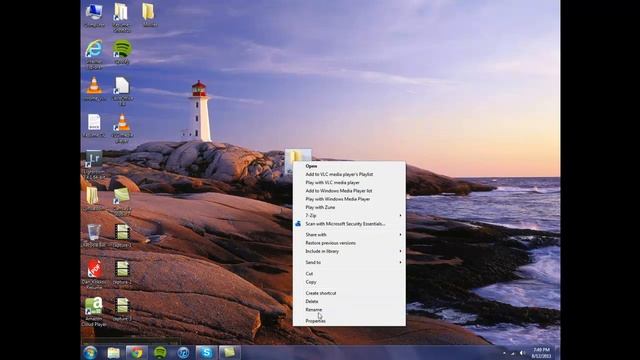Open Skype from the taskbar

click(x=207, y=353)
